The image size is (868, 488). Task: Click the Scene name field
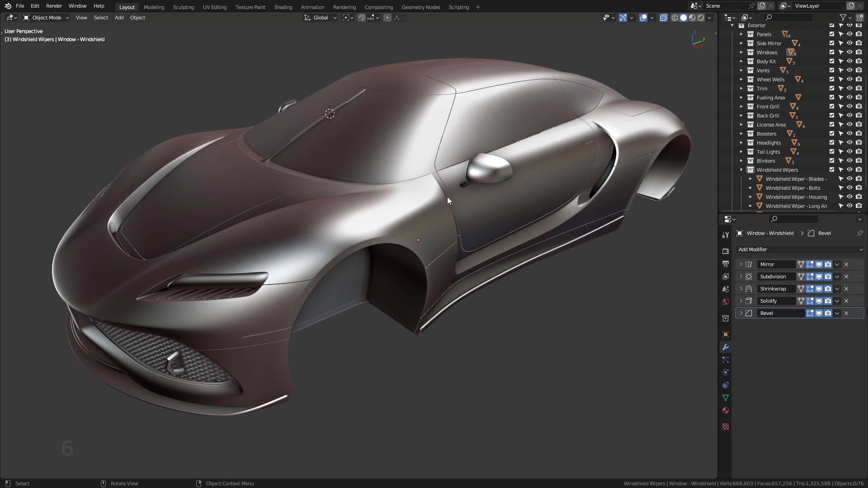(x=725, y=6)
